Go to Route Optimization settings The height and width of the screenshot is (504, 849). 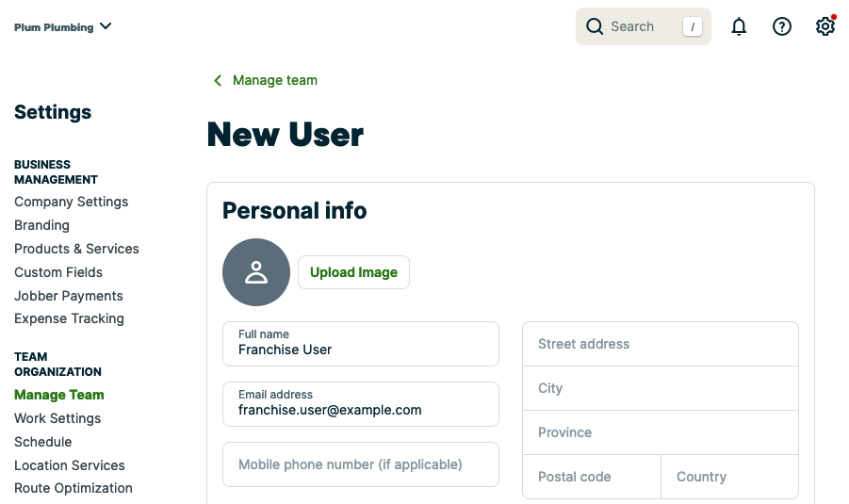coord(73,488)
